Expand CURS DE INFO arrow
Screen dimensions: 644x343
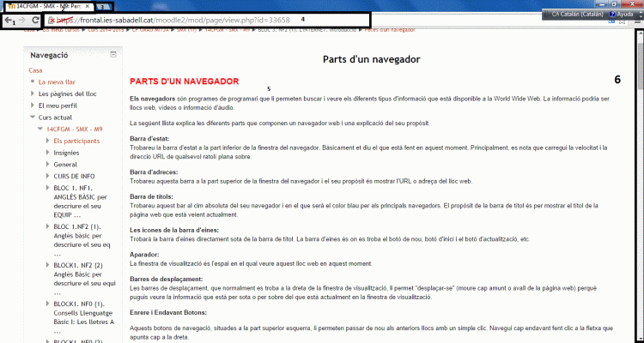pyautogui.click(x=47, y=177)
